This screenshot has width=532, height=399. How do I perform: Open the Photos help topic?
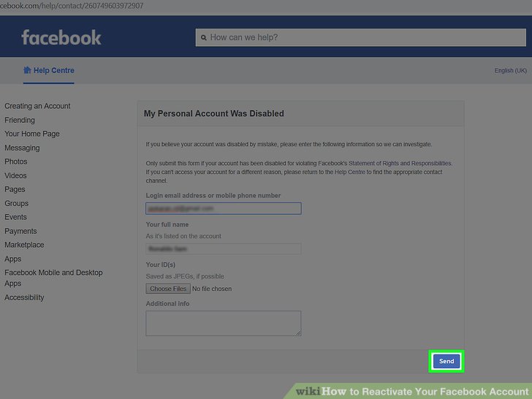click(16, 161)
